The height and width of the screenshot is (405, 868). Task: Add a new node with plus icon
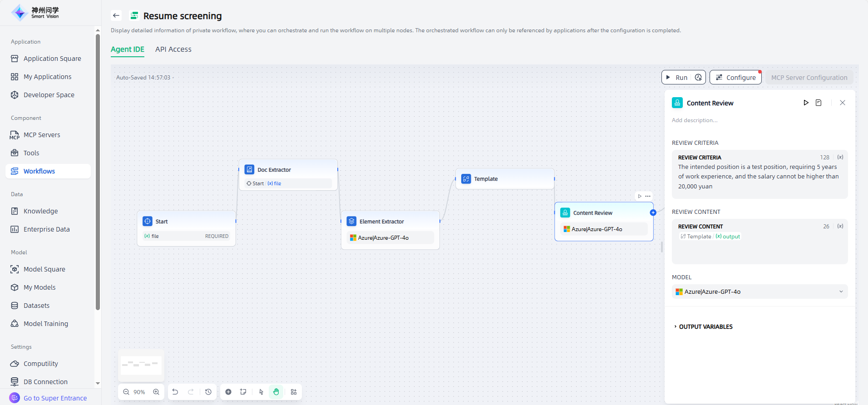pyautogui.click(x=228, y=392)
